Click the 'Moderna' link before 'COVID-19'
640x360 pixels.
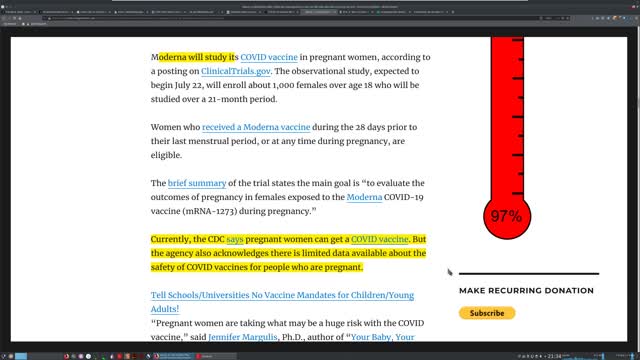tap(364, 197)
